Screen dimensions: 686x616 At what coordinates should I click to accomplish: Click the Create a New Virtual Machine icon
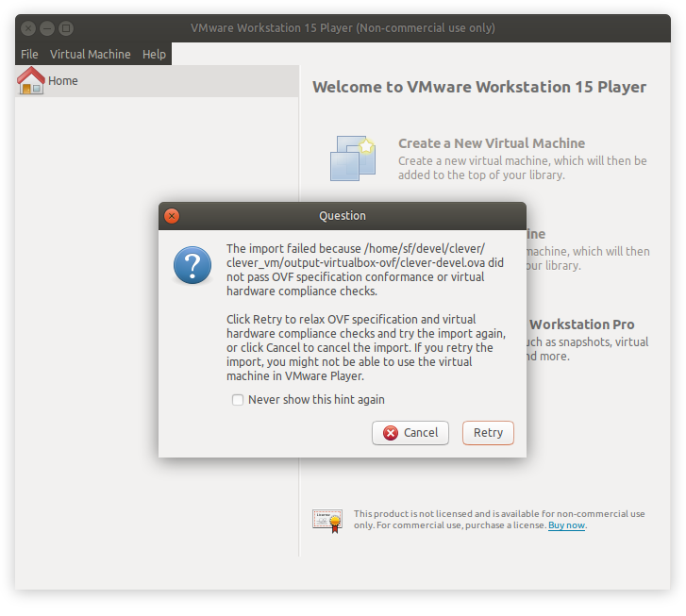[353, 158]
